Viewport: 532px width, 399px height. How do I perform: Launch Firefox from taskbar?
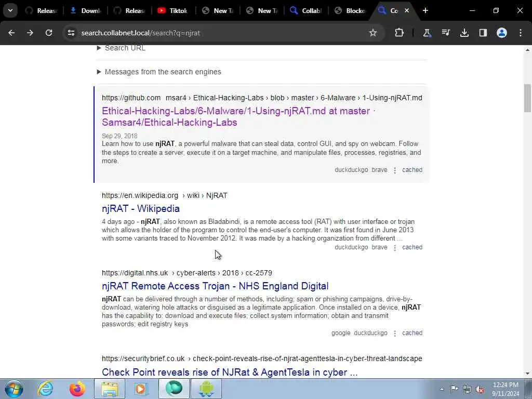pyautogui.click(x=77, y=389)
